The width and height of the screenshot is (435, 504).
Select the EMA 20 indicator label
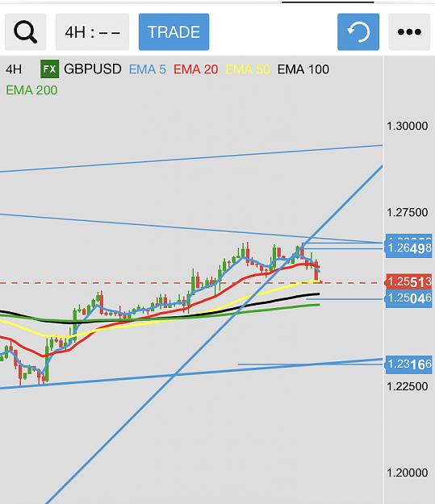coord(195,69)
